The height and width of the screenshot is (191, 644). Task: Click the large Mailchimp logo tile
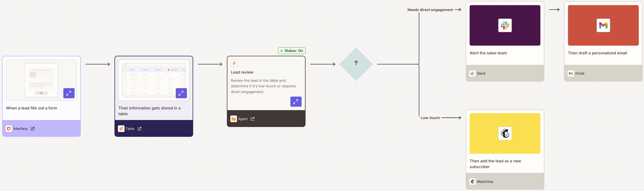point(505,134)
